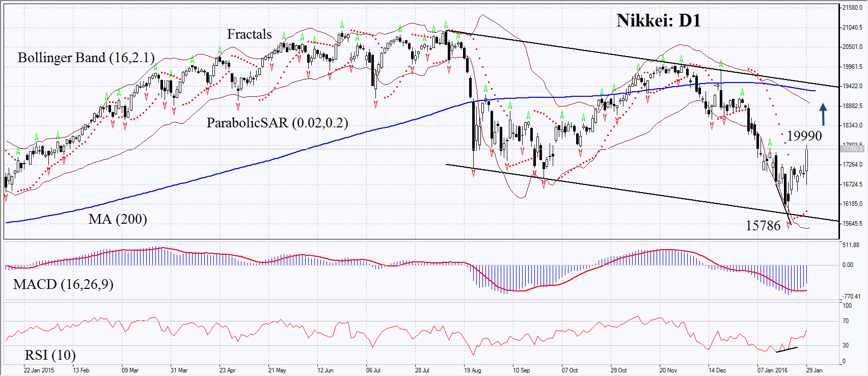
Task: Click the MA (200) label
Action: click(x=118, y=219)
